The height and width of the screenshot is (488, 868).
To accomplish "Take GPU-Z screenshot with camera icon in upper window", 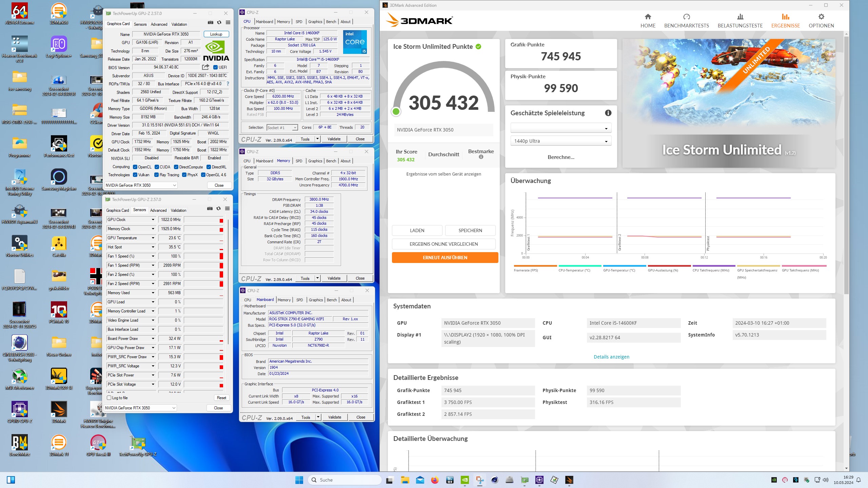I will coord(211,22).
